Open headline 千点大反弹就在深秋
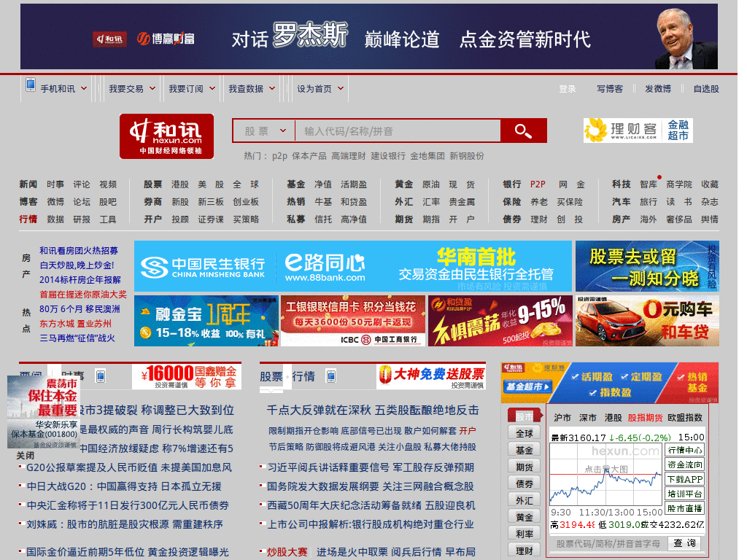Screen dimensions: 747x560 click(373, 410)
